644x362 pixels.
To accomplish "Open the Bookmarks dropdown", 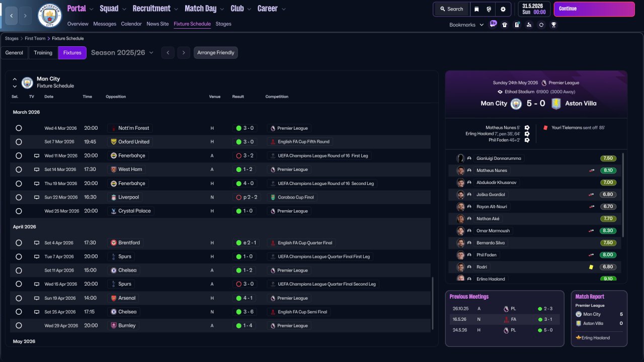I will (x=466, y=25).
